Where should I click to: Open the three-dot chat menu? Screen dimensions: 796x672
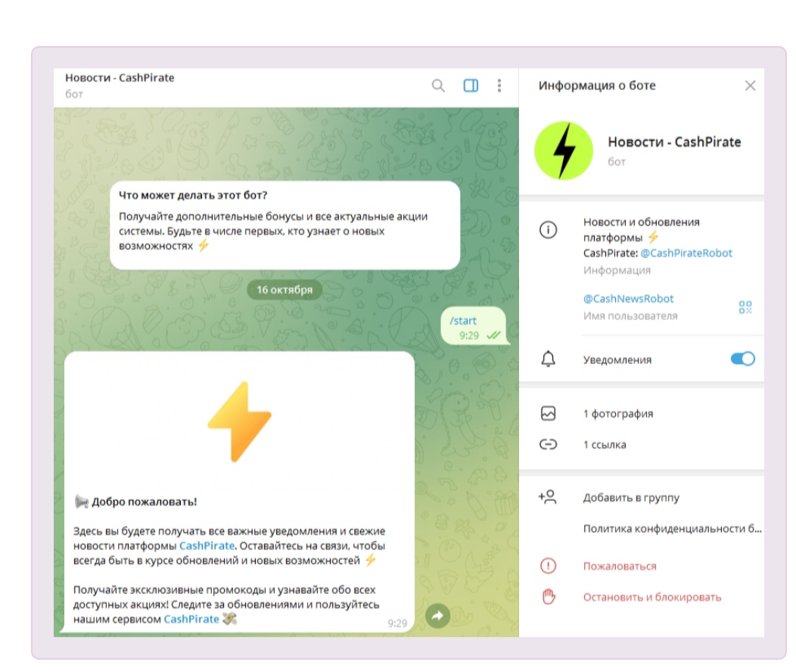click(499, 86)
